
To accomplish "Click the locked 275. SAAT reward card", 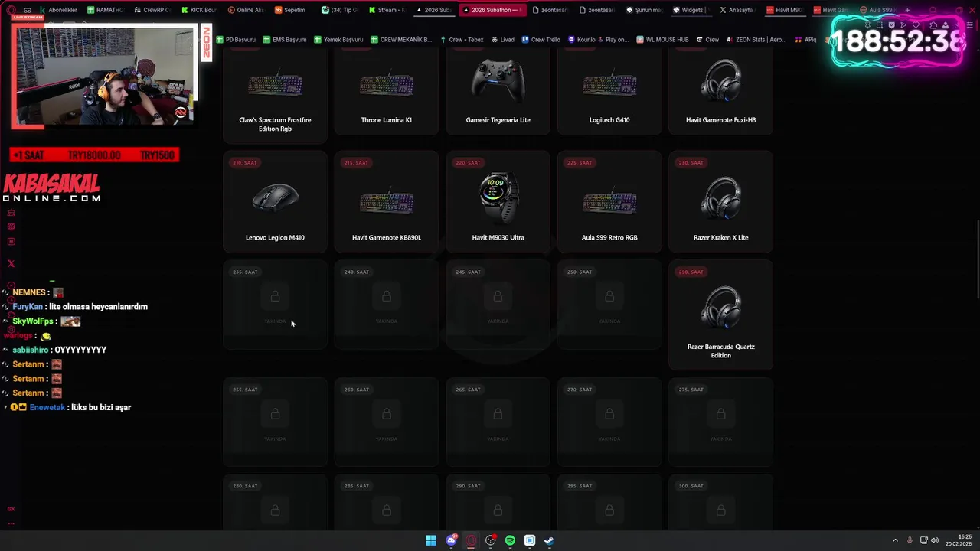I will pyautogui.click(x=720, y=422).
